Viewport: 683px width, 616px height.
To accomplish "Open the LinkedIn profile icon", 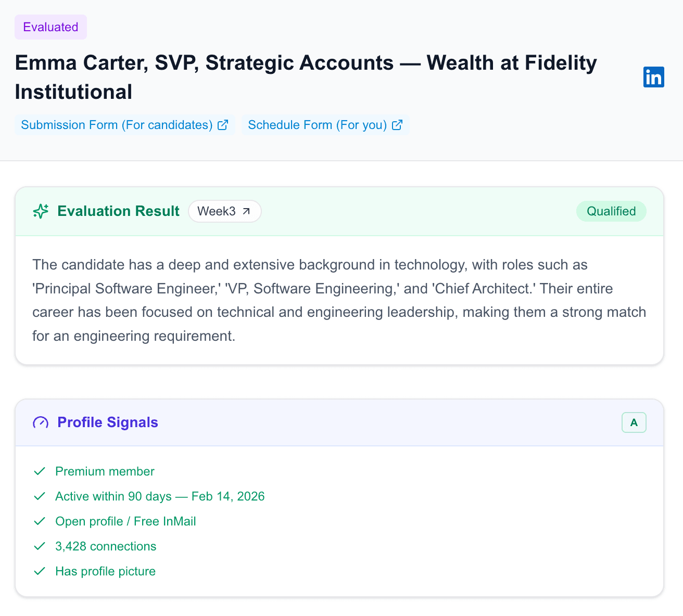I will pyautogui.click(x=653, y=77).
